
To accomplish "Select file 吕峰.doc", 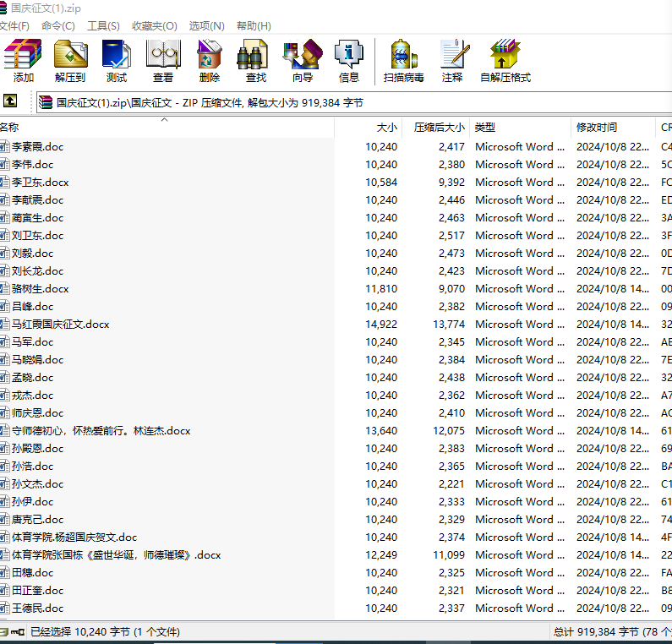I will coord(33,307).
